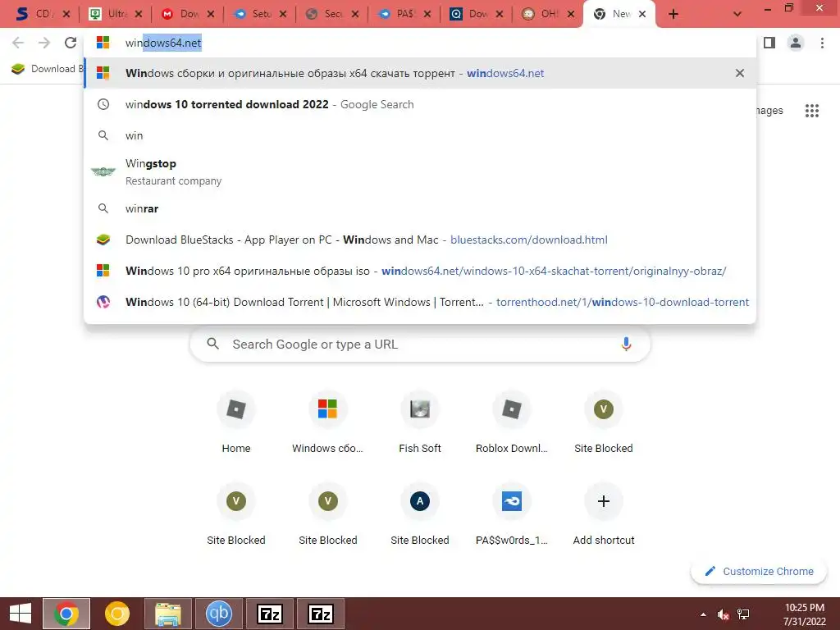Open the Windows сбо... shortcut tile

pyautogui.click(x=328, y=422)
